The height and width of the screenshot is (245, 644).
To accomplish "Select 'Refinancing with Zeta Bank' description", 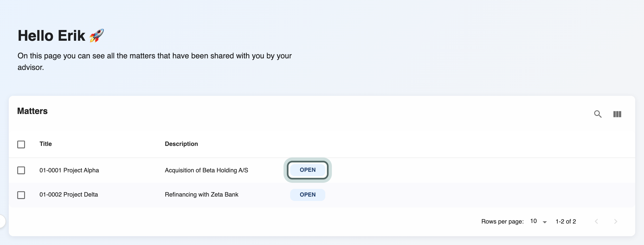I will click(x=201, y=194).
